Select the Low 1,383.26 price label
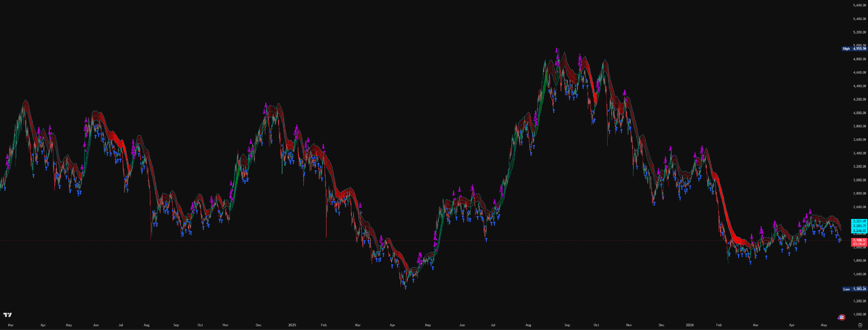Viewport: 868px width, 330px height. 854,289
